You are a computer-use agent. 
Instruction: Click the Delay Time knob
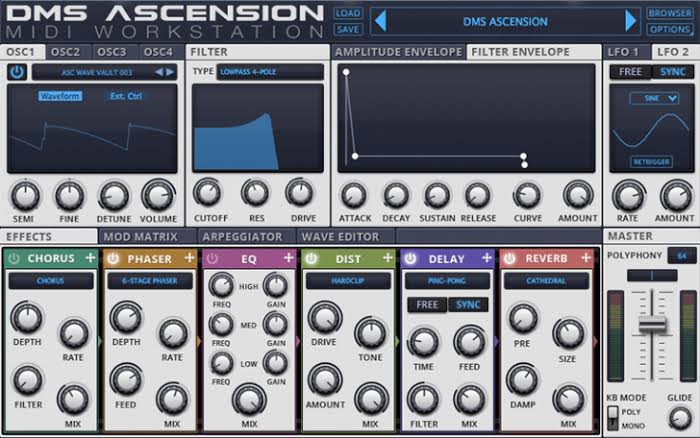tap(423, 342)
